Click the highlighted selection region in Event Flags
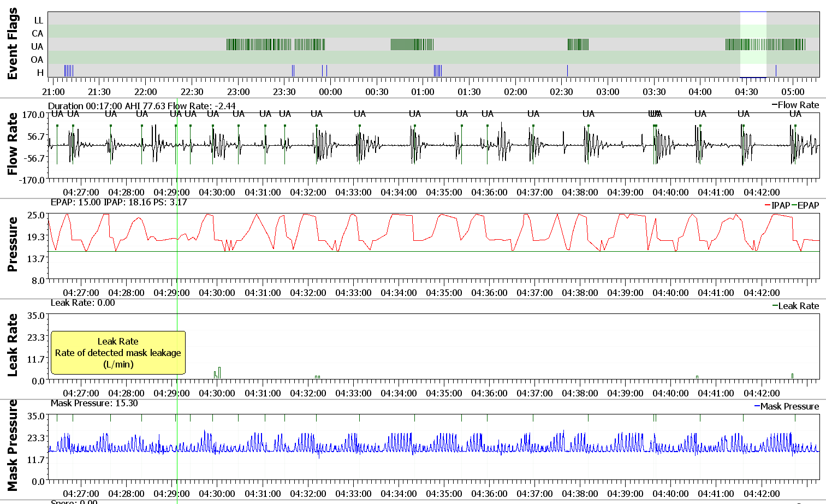Image resolution: width=826 pixels, height=504 pixels. (x=753, y=45)
